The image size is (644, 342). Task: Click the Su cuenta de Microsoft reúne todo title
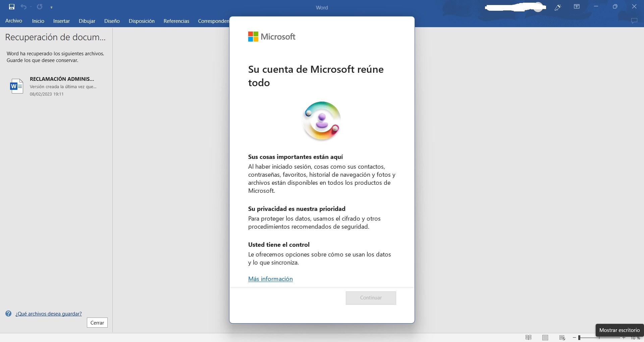316,76
